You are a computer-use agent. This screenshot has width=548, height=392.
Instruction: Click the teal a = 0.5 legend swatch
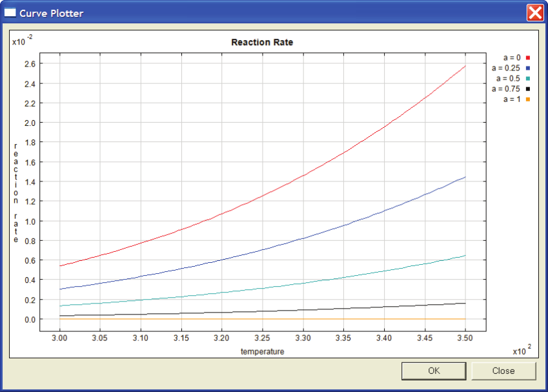[528, 79]
